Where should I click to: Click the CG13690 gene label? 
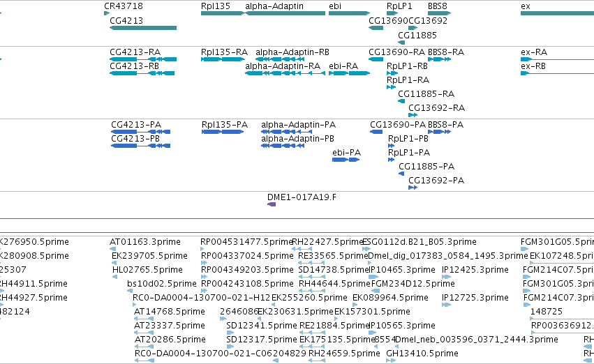pos(388,20)
